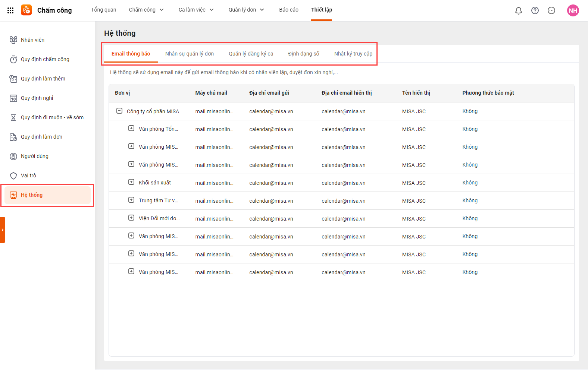Open Quy định chấm công settings
This screenshot has height=370, width=588.
click(47, 59)
